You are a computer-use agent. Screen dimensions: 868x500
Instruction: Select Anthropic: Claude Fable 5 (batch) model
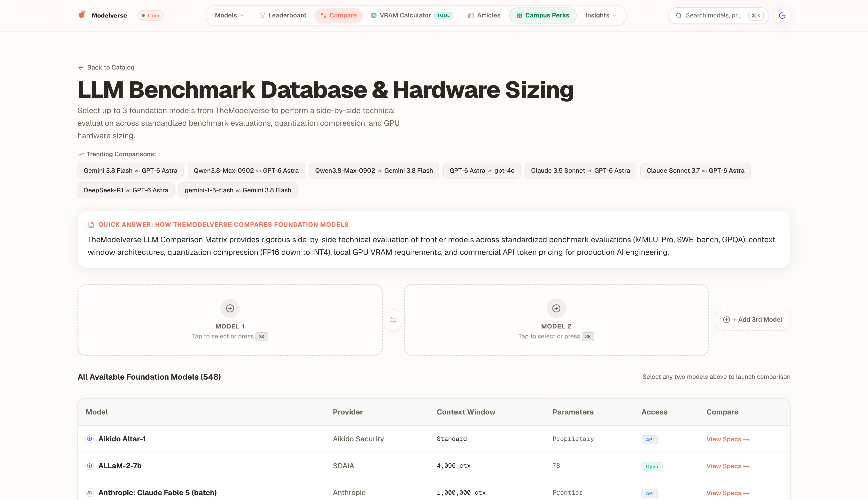(157, 492)
